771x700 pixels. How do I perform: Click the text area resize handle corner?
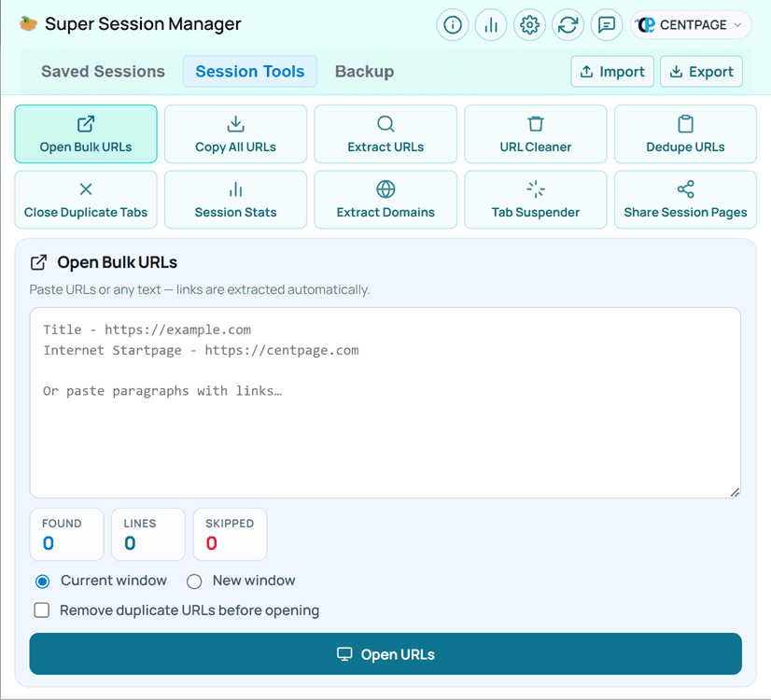pos(735,492)
